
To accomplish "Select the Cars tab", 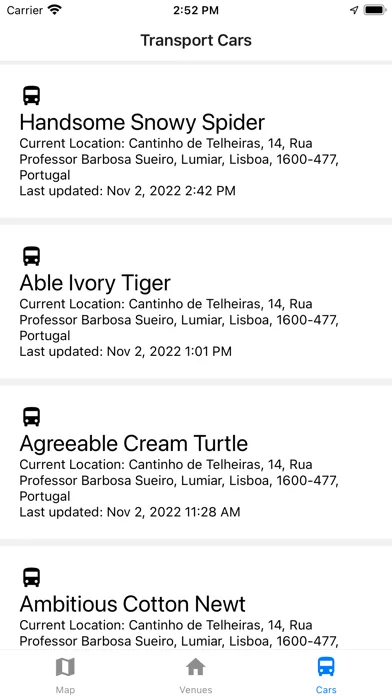I will pos(326,675).
